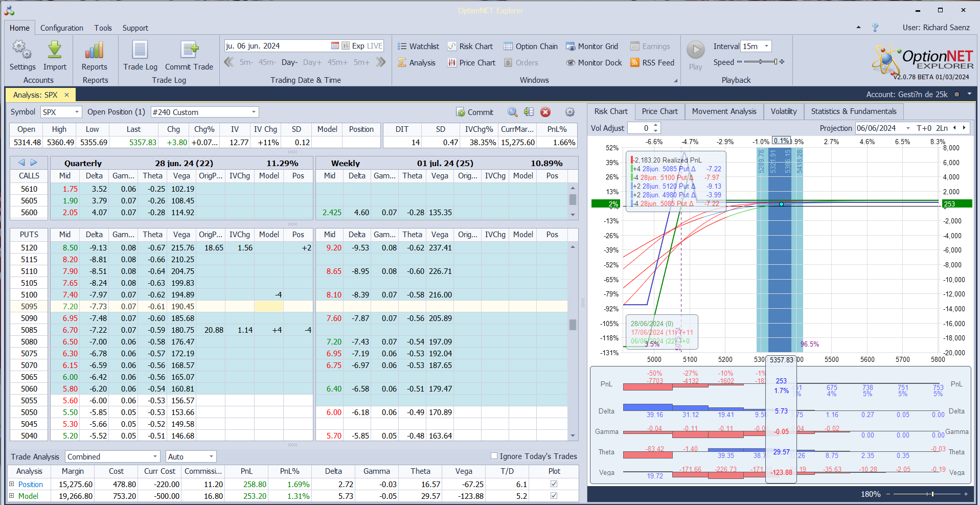Expand the Position analysis row
The height and width of the screenshot is (505, 980).
point(11,484)
